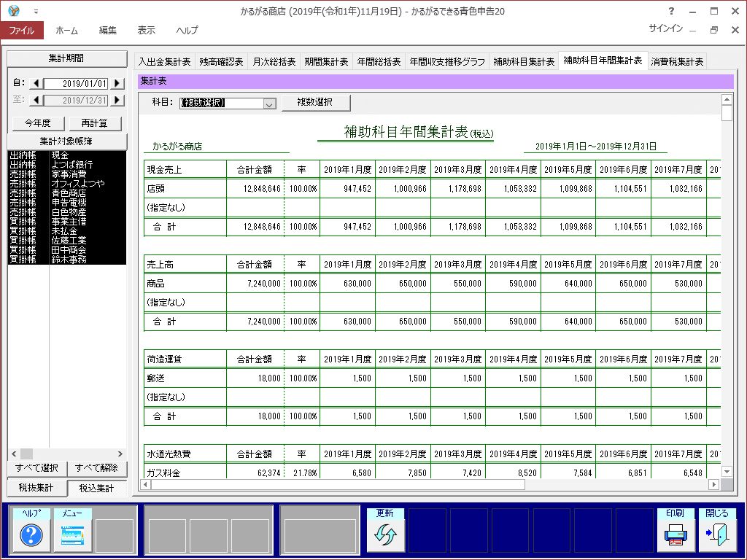
Task: Switch to 期間集計表 tab
Action: click(326, 62)
